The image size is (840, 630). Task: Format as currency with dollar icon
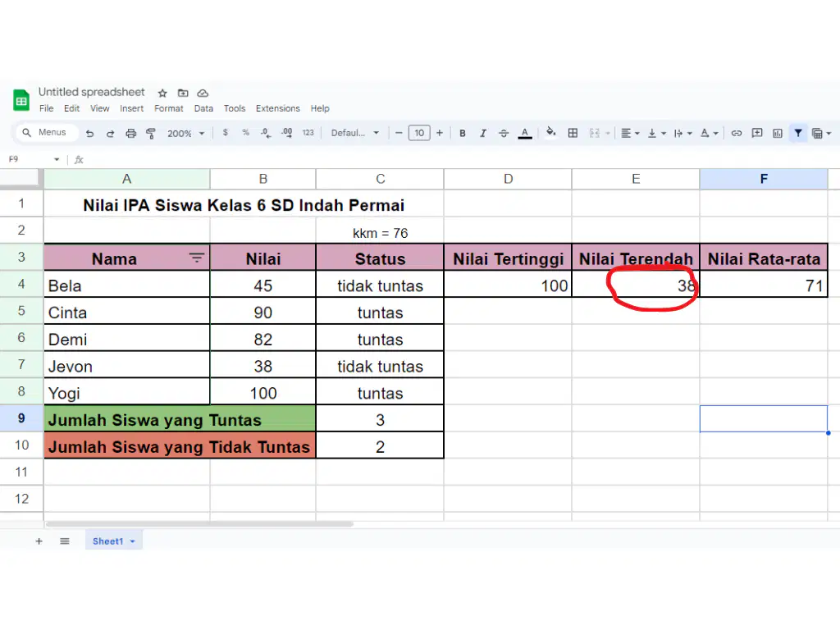pyautogui.click(x=226, y=132)
